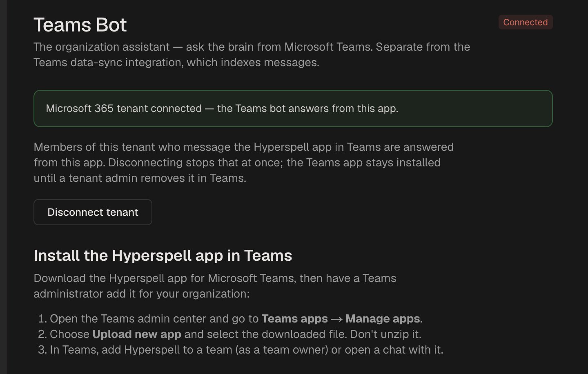
Task: Select the step 3 line about adding Hyperspell to a team
Action: click(x=246, y=349)
